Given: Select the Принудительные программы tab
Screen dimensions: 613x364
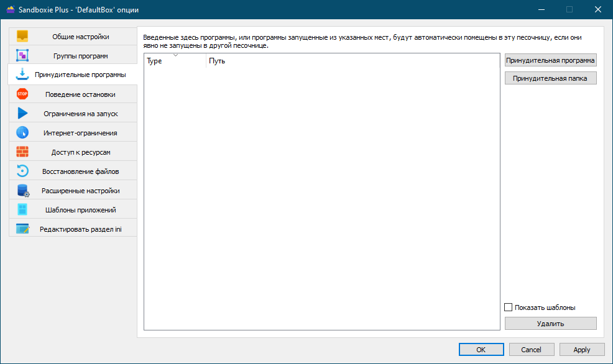Looking at the screenshot, I should (x=73, y=75).
